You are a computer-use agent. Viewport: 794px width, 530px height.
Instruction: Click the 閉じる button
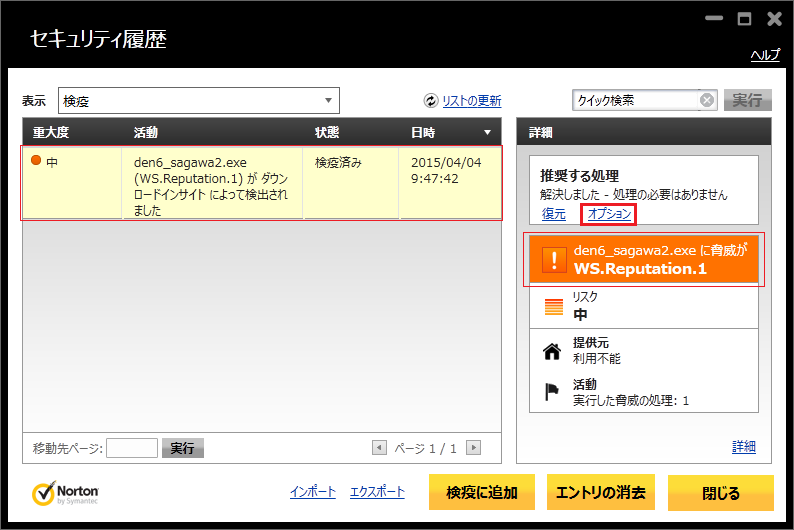pos(721,493)
